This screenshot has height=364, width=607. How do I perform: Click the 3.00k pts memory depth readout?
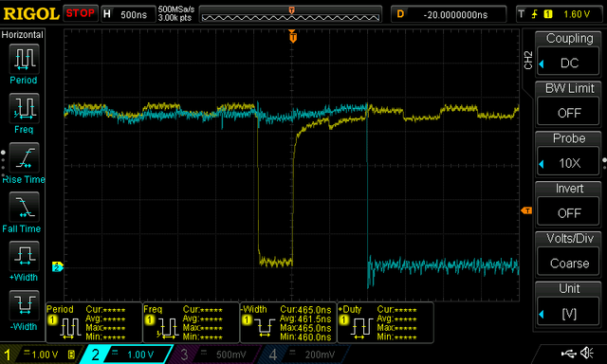pyautogui.click(x=175, y=18)
